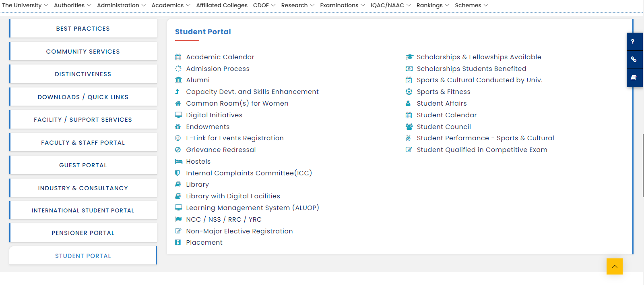The image size is (644, 285).
Task: Open the Grievance Redressal link
Action: click(x=221, y=150)
